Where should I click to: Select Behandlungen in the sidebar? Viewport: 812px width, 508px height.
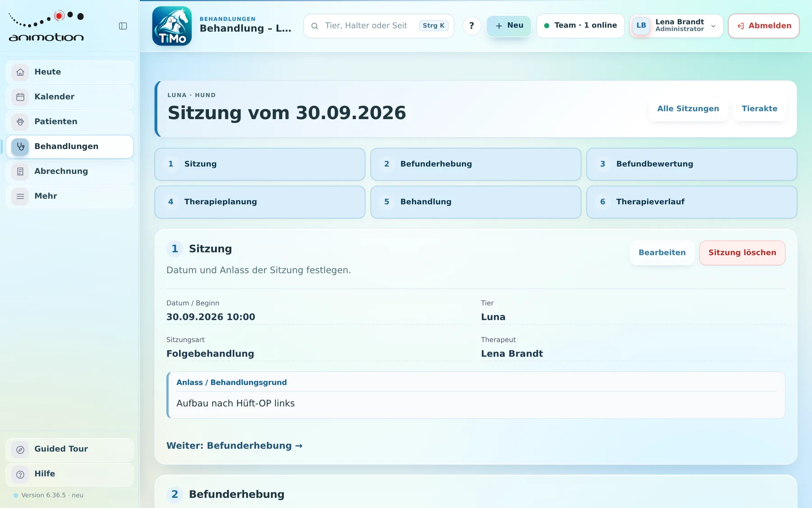click(x=69, y=147)
